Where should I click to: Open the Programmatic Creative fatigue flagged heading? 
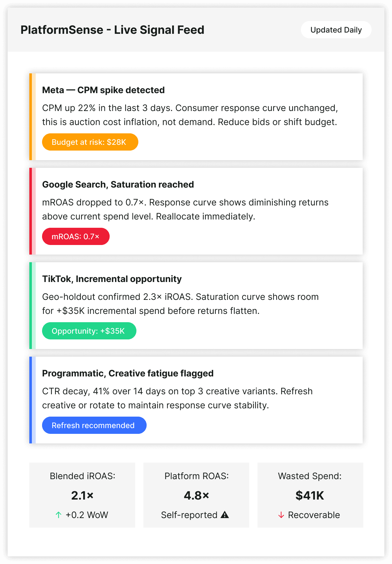tap(128, 373)
